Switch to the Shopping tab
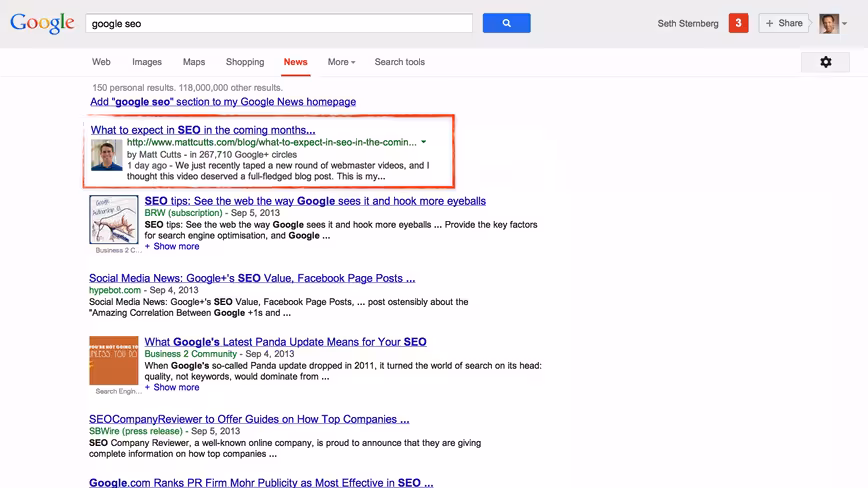The height and width of the screenshot is (488, 868). [245, 62]
